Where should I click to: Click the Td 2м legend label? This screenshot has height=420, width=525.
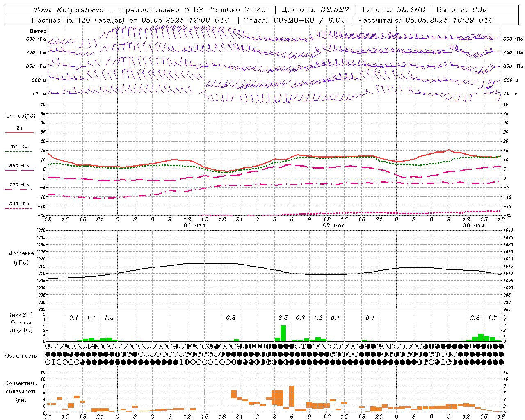pos(19,147)
